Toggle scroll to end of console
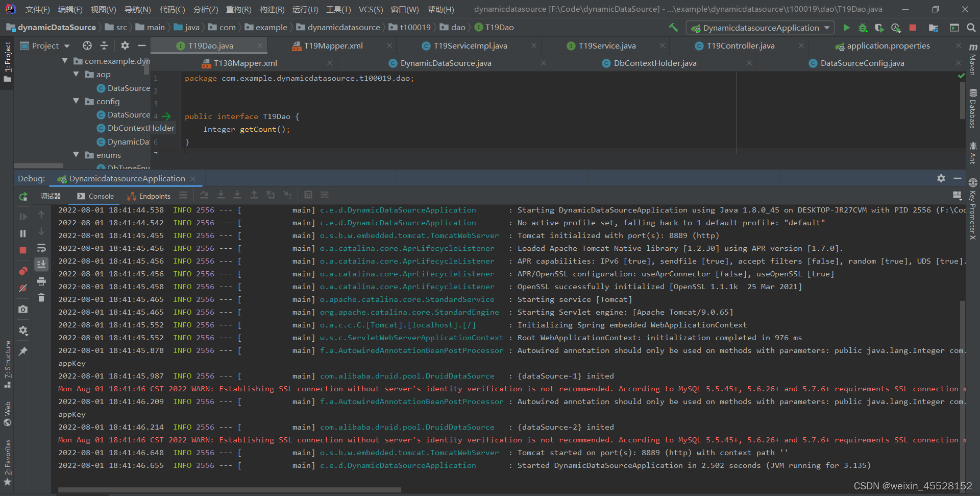980x496 pixels. point(41,264)
